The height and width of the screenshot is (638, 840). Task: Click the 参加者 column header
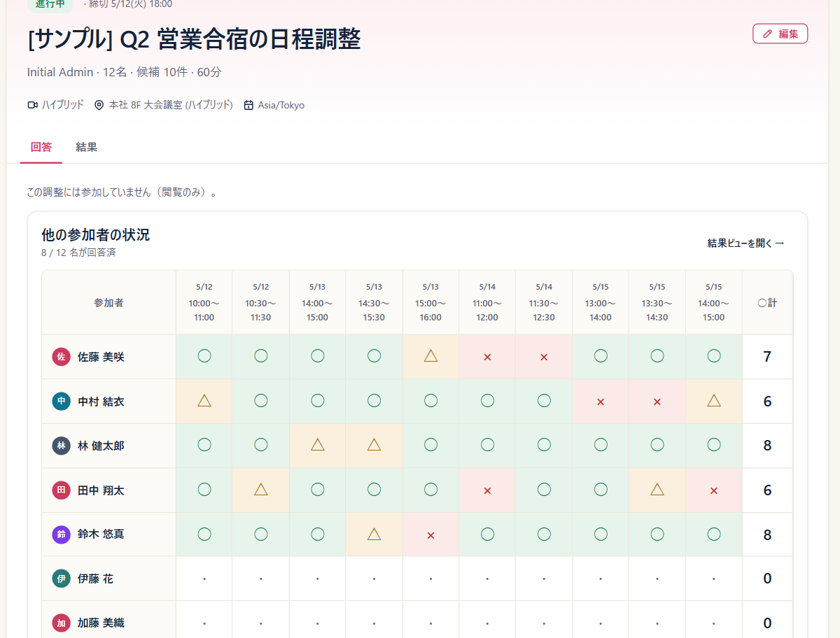(108, 303)
